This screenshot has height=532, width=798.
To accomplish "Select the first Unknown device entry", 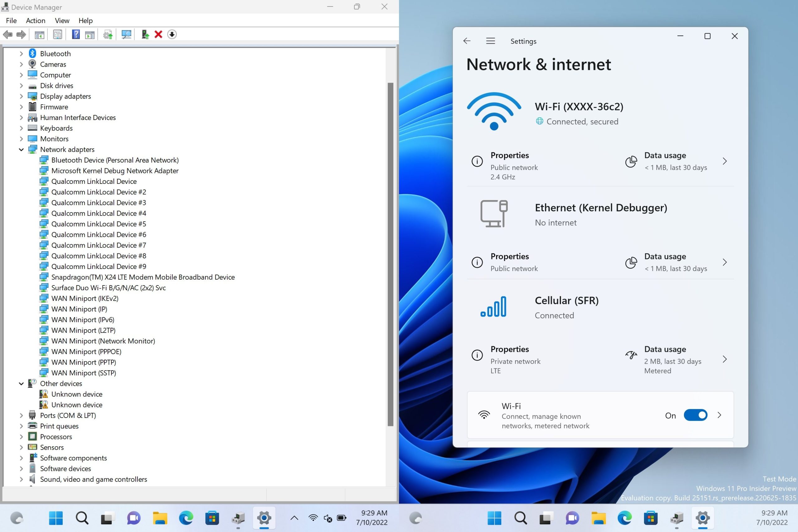I will click(77, 394).
